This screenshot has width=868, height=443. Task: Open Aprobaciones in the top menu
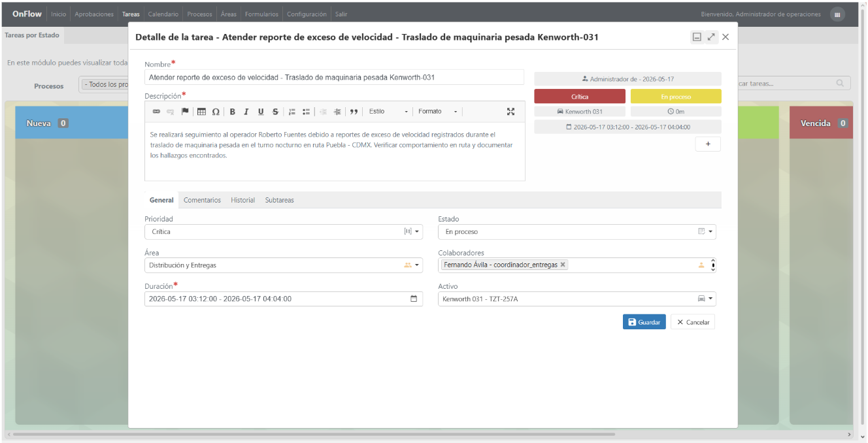coord(94,14)
